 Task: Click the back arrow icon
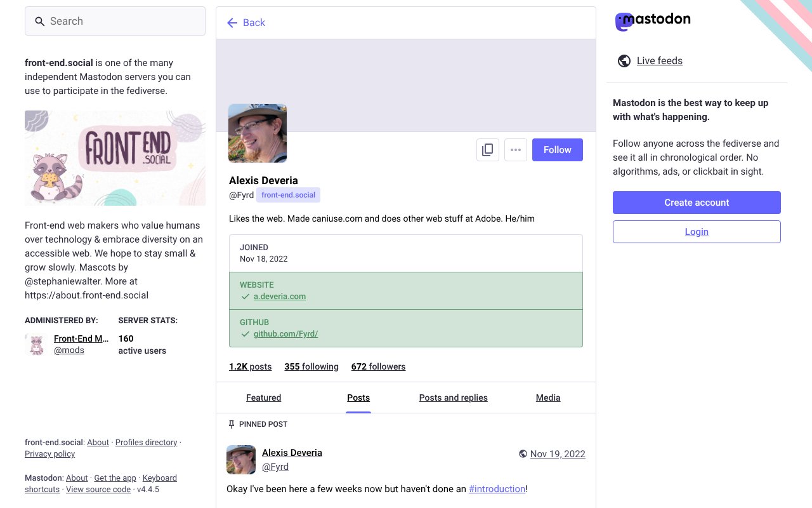(x=232, y=23)
